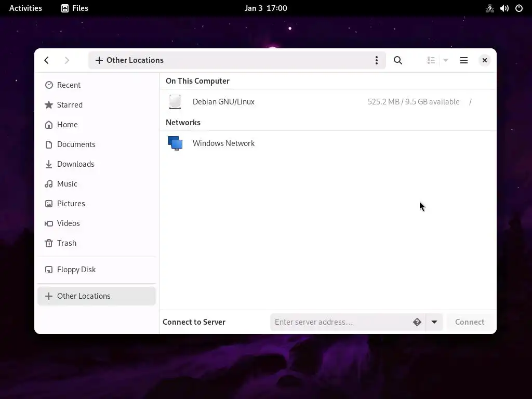Click the Debian GNU/Linux drive icon
The height and width of the screenshot is (399, 532).
pyautogui.click(x=175, y=102)
